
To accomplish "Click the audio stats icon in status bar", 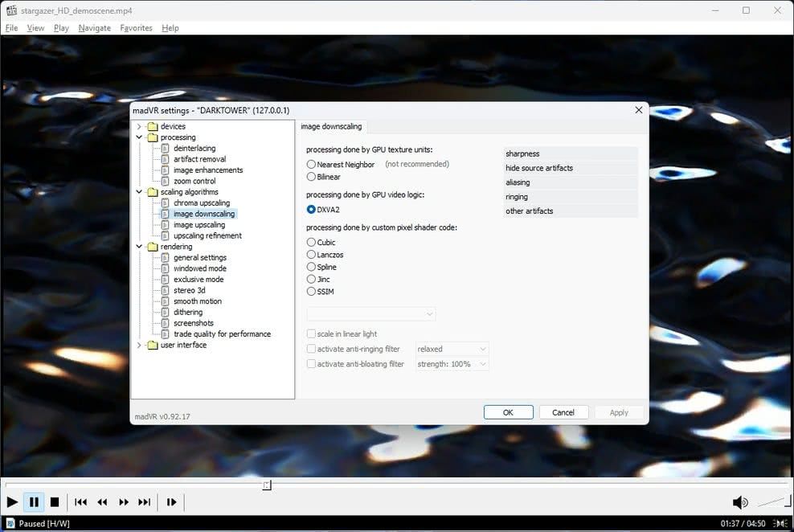I will (780, 523).
